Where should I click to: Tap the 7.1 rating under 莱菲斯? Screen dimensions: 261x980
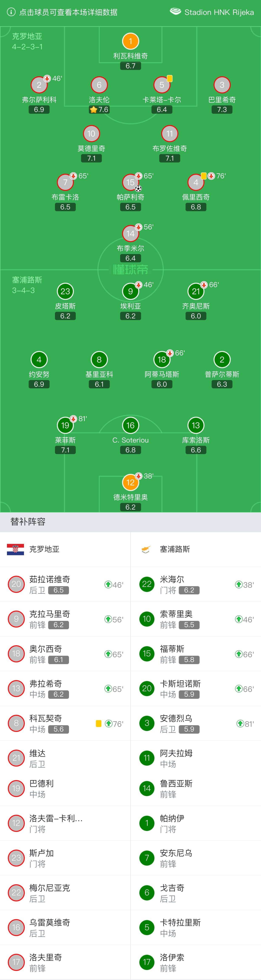tap(65, 450)
